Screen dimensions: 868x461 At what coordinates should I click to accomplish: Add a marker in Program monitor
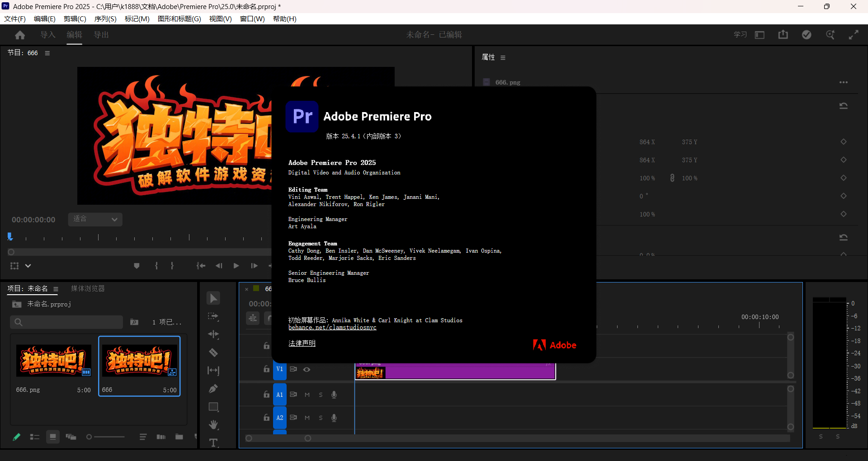click(137, 266)
